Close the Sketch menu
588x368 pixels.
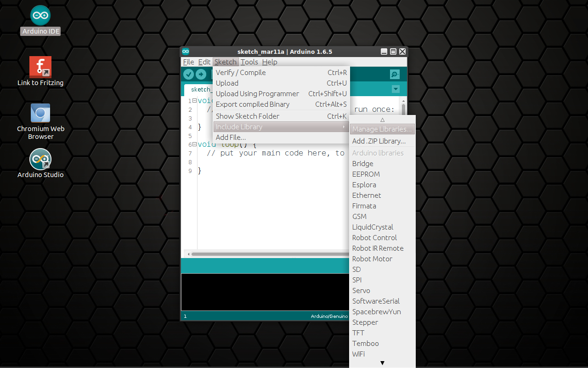(226, 62)
